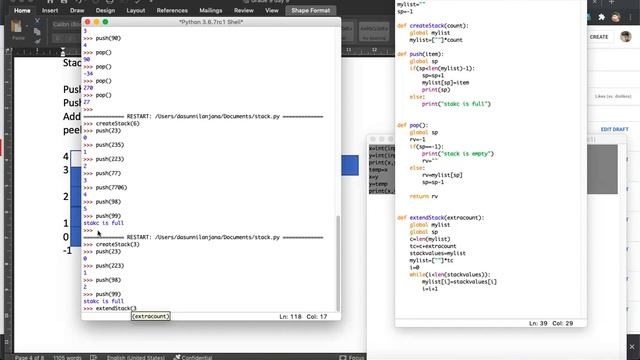Click the last 'stokc is full' output line
Viewport: 640px width, 360px height.
104,301
